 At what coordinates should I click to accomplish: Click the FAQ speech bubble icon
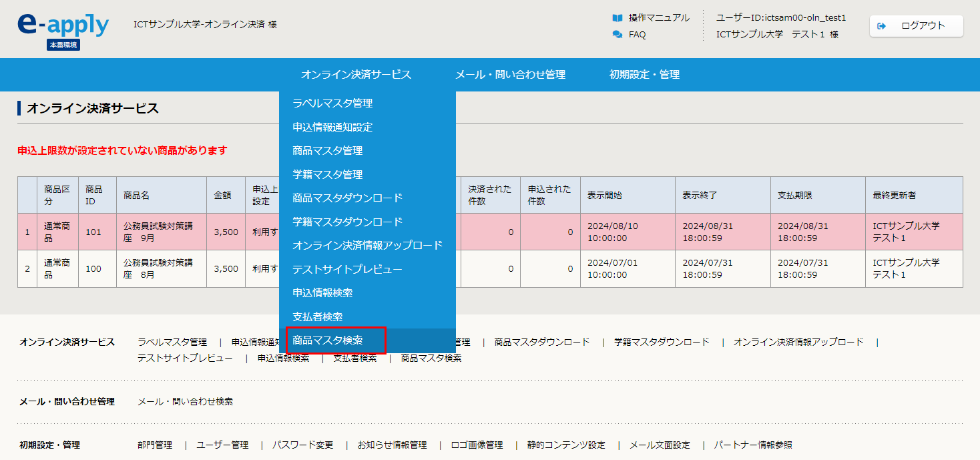click(x=618, y=35)
